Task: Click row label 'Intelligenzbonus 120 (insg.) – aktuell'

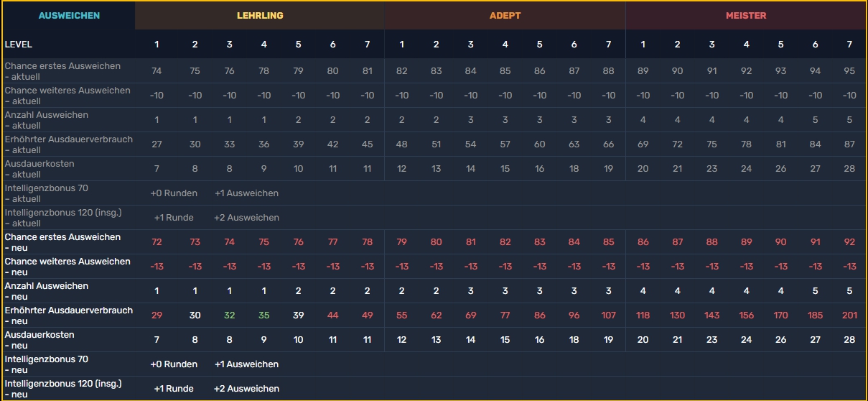Action: tap(63, 218)
